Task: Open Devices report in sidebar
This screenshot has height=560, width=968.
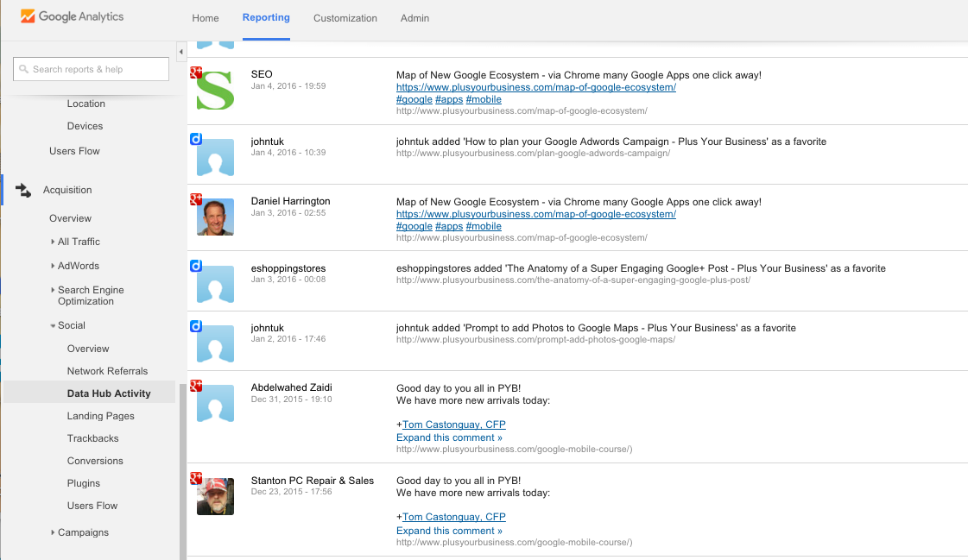Action: point(85,126)
